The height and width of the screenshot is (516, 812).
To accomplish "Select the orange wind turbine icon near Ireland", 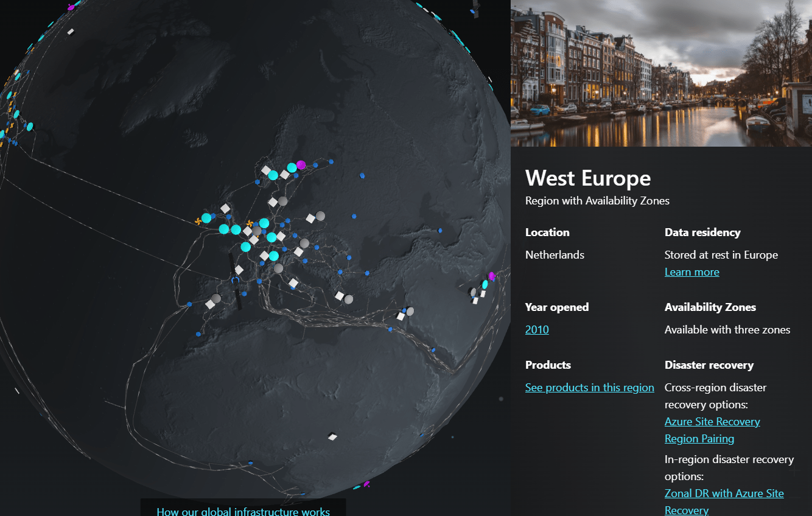I will coord(198,221).
